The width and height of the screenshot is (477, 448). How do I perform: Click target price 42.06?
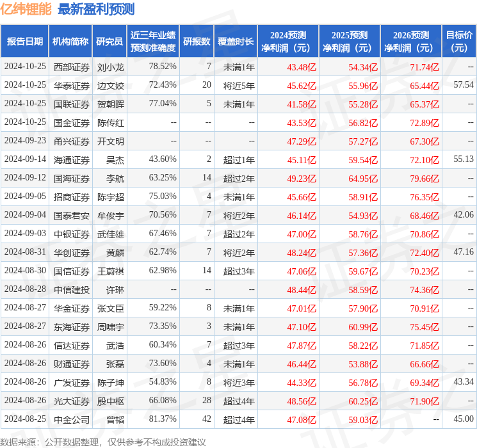click(464, 214)
